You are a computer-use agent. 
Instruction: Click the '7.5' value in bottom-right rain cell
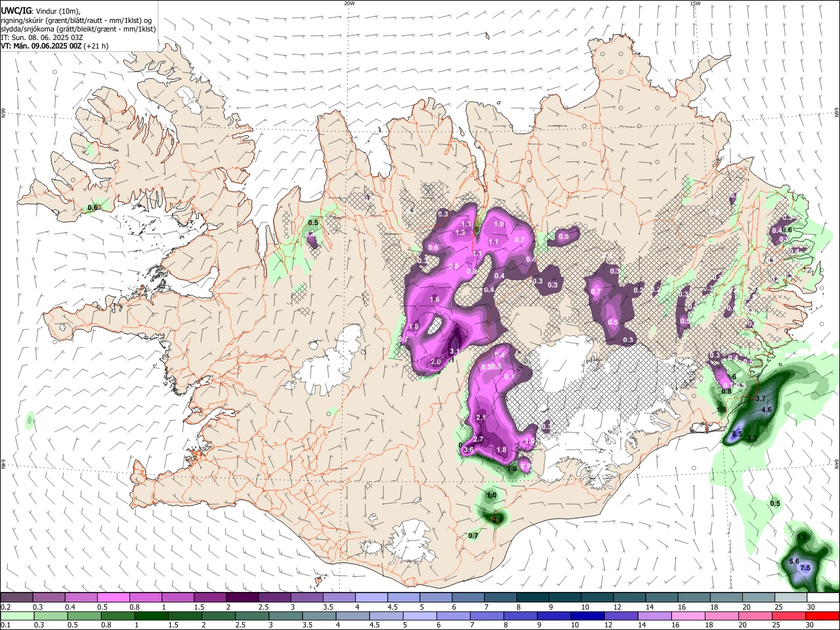805,568
